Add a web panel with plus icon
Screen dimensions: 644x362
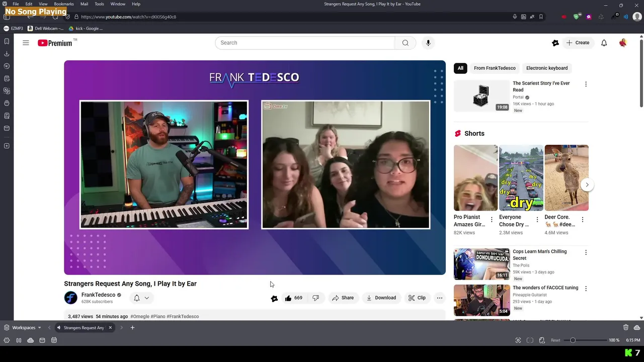click(x=7, y=146)
